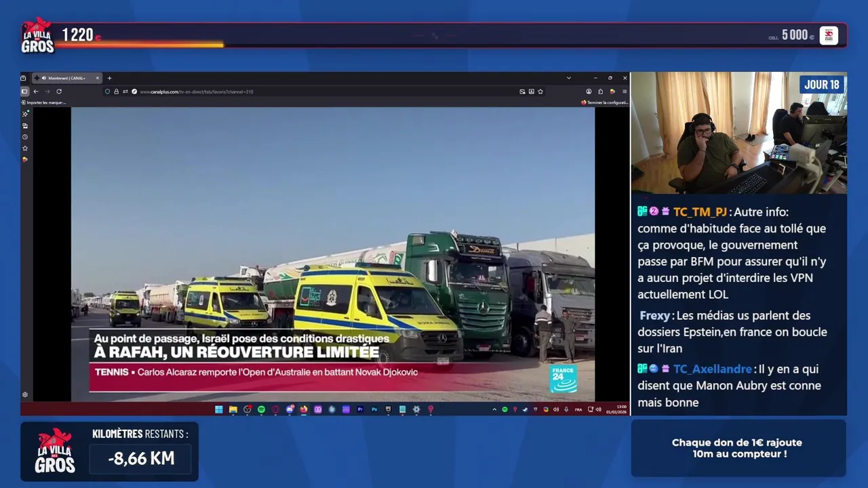Open Importer les marque-pages bookmark
Screen dimensions: 868x488
click(44, 102)
